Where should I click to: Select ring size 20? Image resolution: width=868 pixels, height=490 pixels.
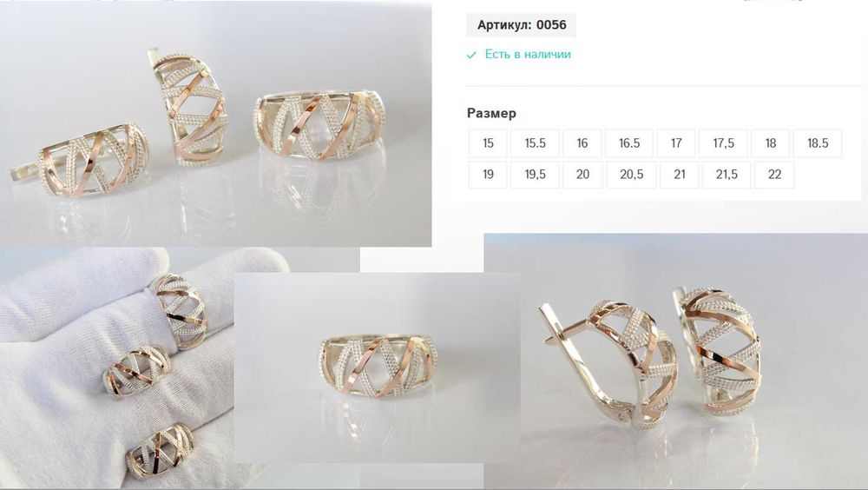point(582,175)
